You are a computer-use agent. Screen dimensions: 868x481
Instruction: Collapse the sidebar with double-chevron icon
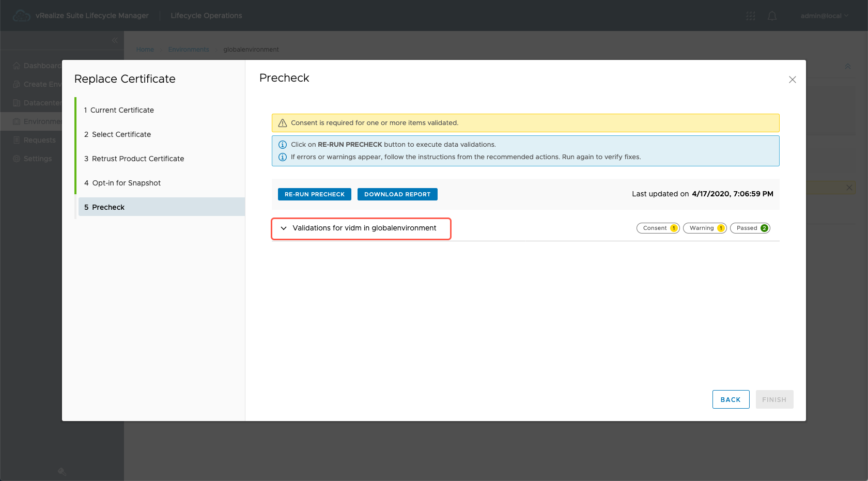click(115, 40)
